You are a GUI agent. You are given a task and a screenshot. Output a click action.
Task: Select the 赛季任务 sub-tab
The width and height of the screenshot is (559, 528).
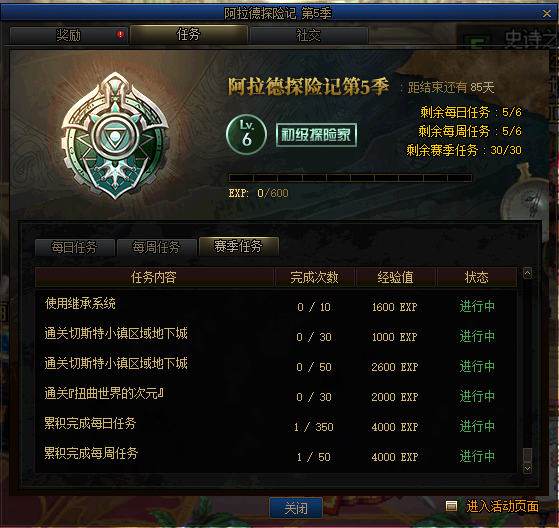239,246
